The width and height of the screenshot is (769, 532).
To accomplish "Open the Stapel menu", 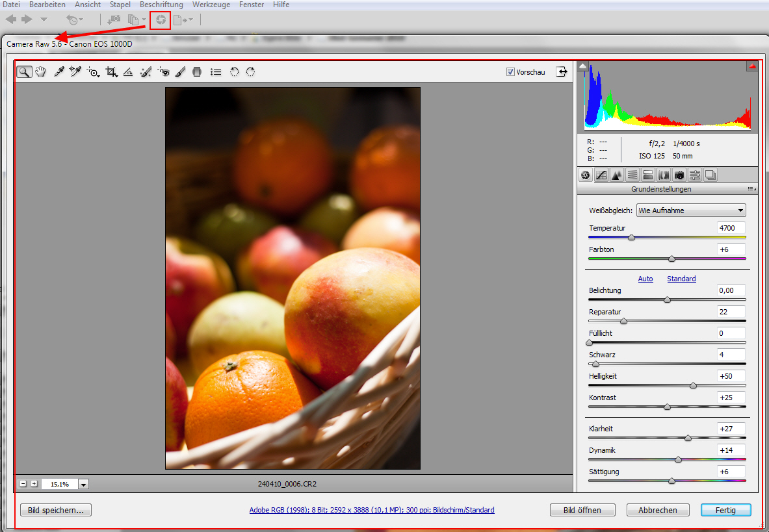I will pyautogui.click(x=120, y=5).
